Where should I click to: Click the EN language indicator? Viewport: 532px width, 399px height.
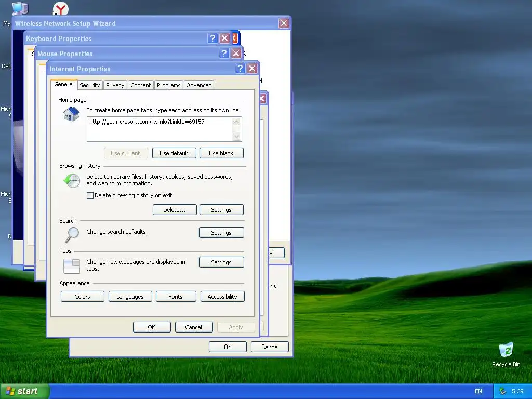478,391
